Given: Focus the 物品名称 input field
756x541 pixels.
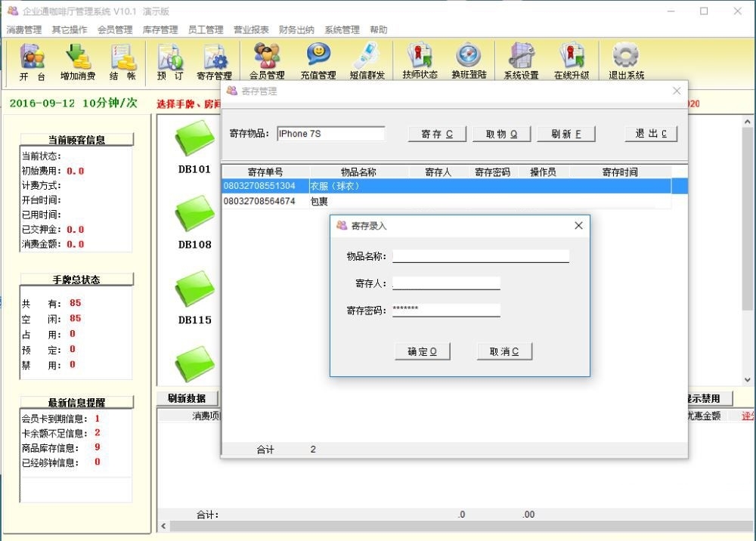Looking at the screenshot, I should (x=480, y=255).
